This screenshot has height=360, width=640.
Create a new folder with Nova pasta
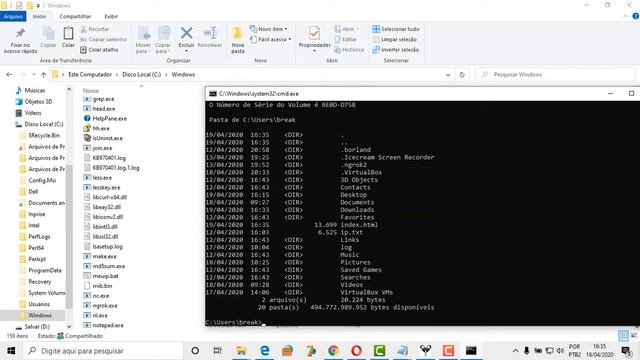238,40
